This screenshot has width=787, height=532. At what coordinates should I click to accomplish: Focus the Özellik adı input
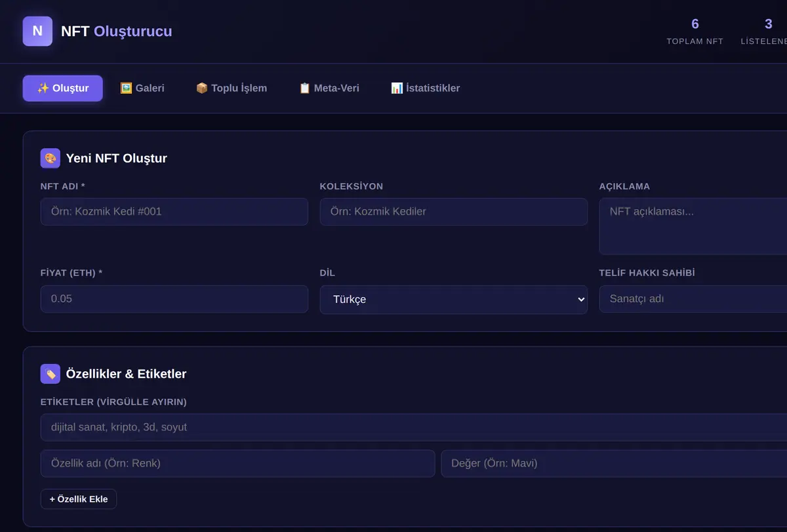237,463
